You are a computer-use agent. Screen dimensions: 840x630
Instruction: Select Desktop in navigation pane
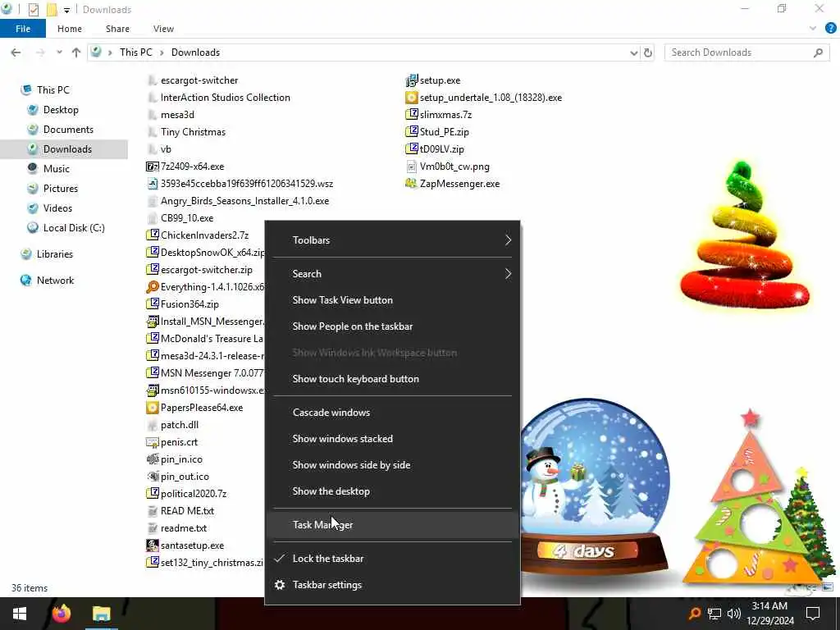tap(61, 110)
